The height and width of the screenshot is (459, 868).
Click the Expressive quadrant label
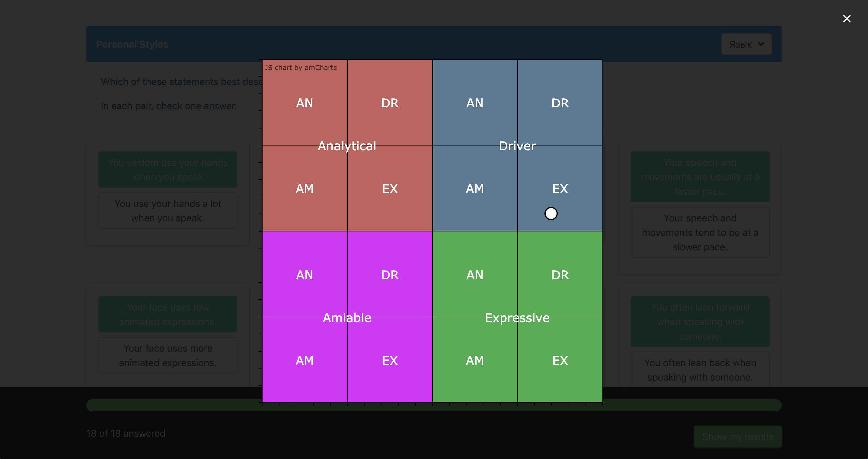pos(517,318)
